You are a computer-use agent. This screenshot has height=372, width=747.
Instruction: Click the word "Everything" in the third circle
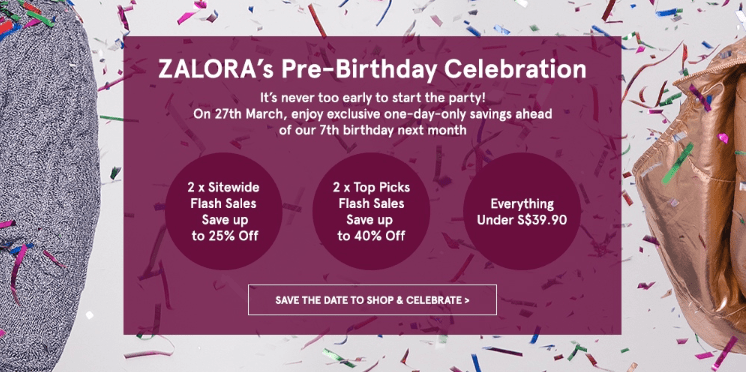(522, 204)
